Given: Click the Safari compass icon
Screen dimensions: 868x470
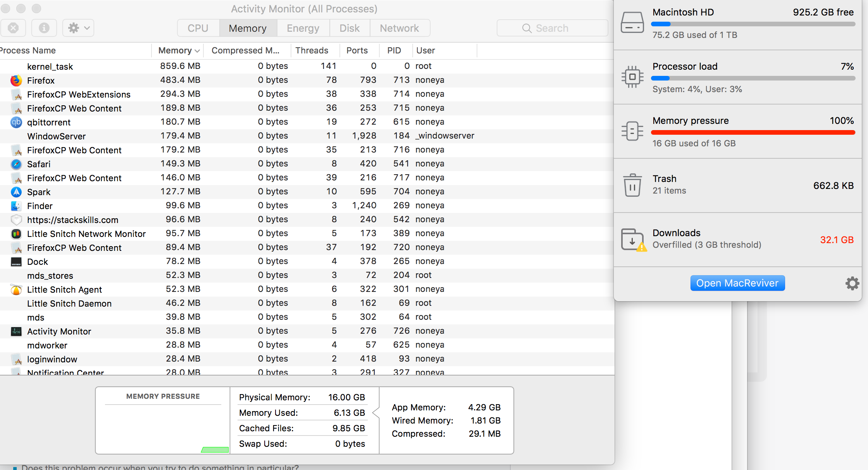Looking at the screenshot, I should pyautogui.click(x=16, y=164).
